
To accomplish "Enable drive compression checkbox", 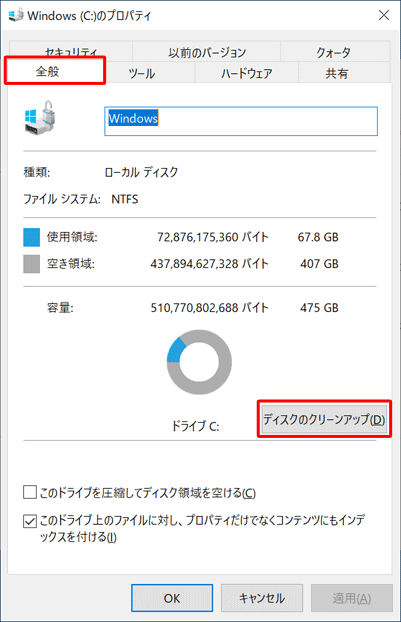I will coord(30,492).
